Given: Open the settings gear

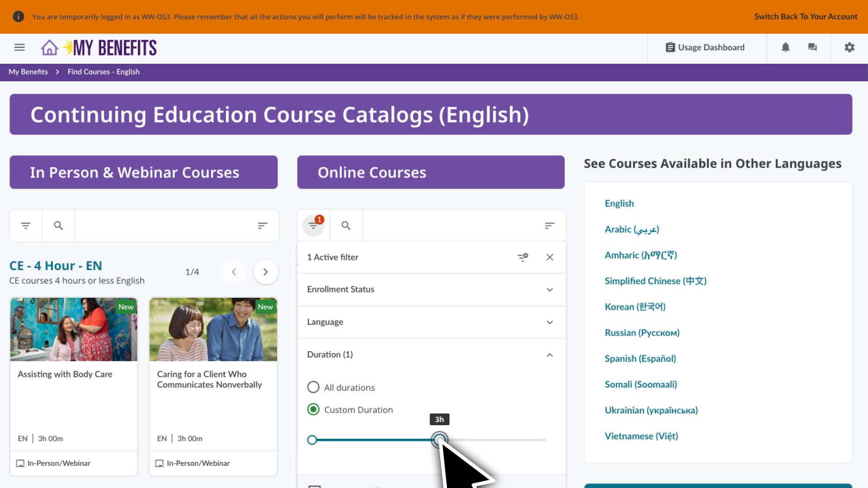Looking at the screenshot, I should click(849, 47).
